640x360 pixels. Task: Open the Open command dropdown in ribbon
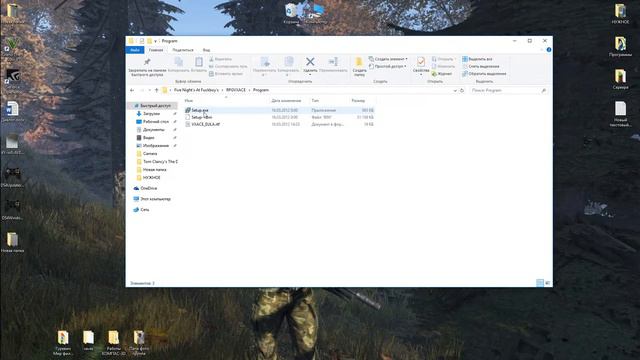click(x=455, y=59)
